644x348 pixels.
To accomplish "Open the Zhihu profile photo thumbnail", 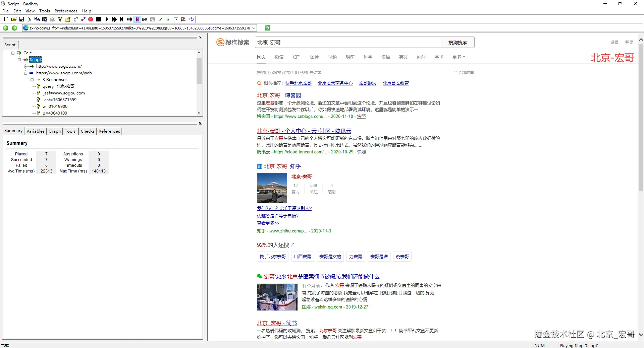I will coord(272,188).
